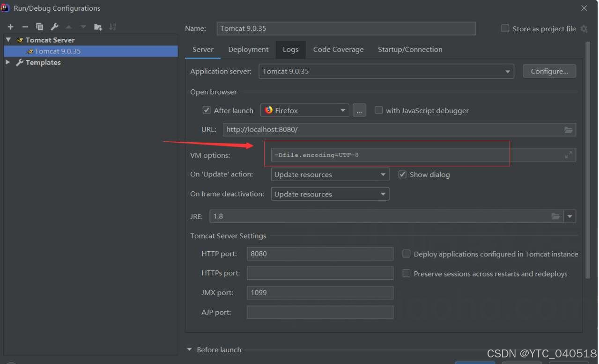Click the HTTP port field
Image resolution: width=599 pixels, height=364 pixels.
pos(320,254)
